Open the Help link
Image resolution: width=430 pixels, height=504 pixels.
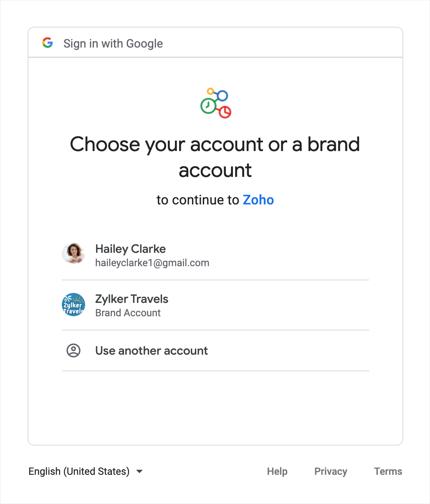277,471
